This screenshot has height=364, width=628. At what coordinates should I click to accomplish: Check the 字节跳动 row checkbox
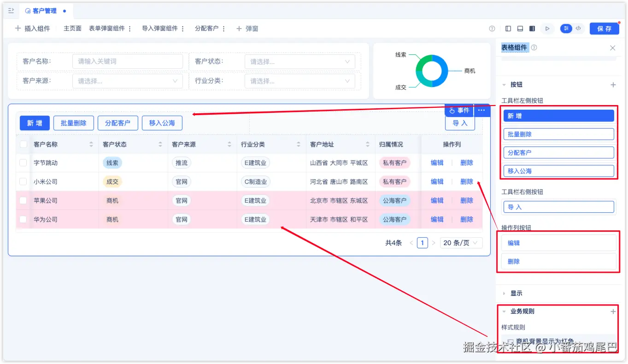click(23, 163)
